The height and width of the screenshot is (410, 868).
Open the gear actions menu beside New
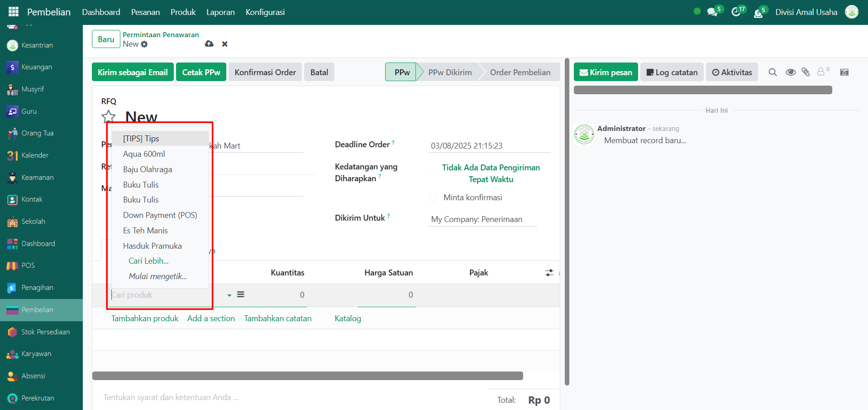(x=144, y=44)
